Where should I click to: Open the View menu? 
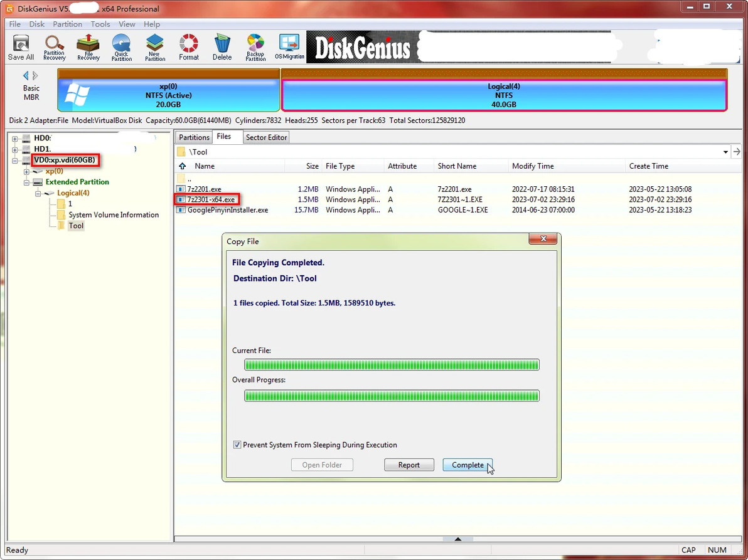click(127, 24)
